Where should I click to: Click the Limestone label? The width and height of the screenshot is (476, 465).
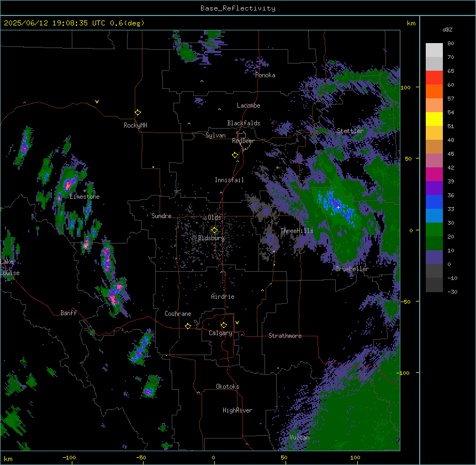[x=84, y=197]
